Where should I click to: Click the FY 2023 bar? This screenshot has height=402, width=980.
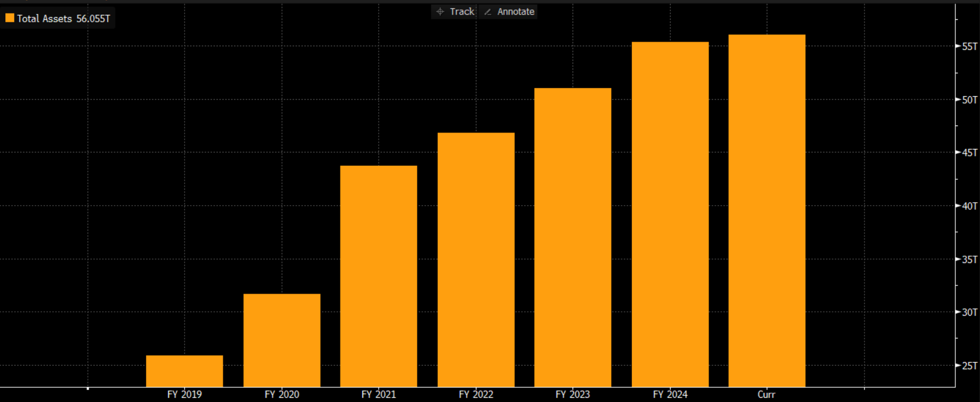coord(573,237)
